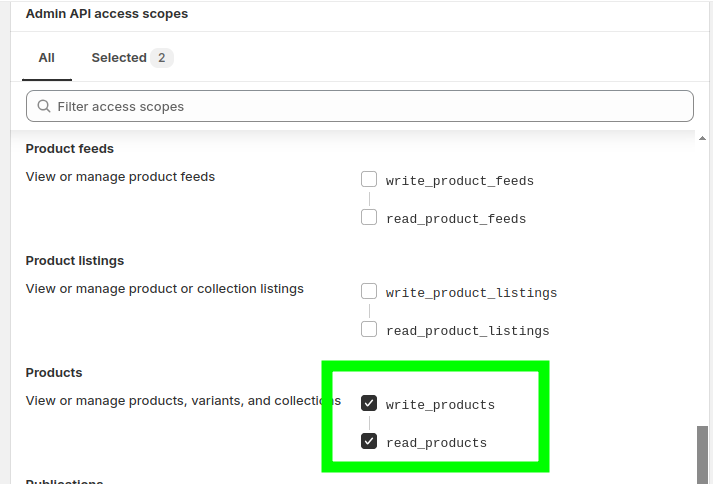The height and width of the screenshot is (484, 713).
Task: Enable the read_product_listings checkbox
Action: 369,329
